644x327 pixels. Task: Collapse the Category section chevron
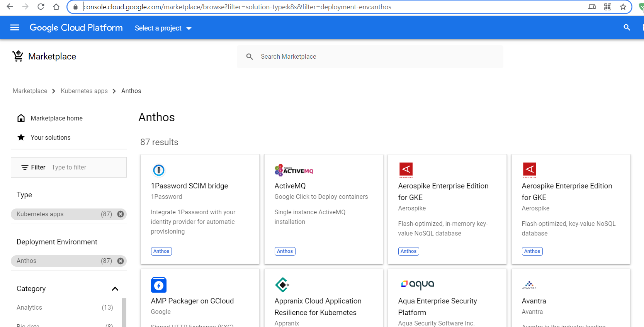click(115, 289)
